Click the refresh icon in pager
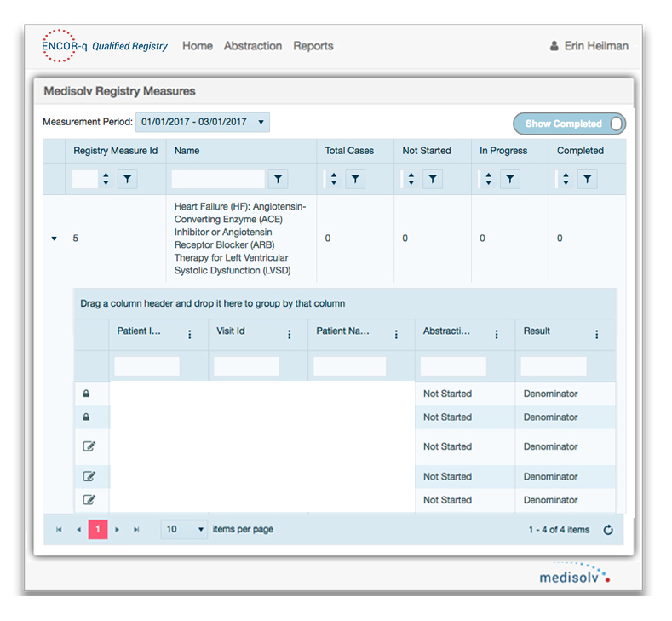The image size is (672, 621). click(608, 530)
